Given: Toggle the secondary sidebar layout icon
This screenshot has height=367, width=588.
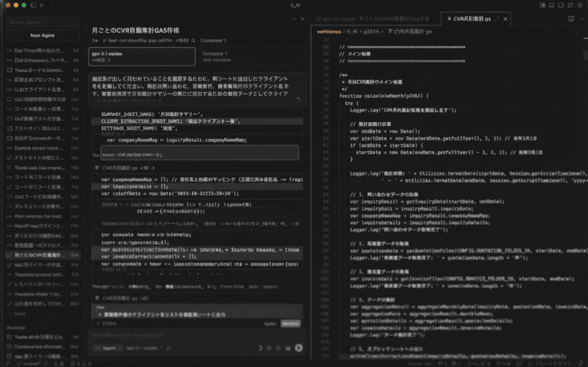Looking at the screenshot, I should (x=561, y=5).
